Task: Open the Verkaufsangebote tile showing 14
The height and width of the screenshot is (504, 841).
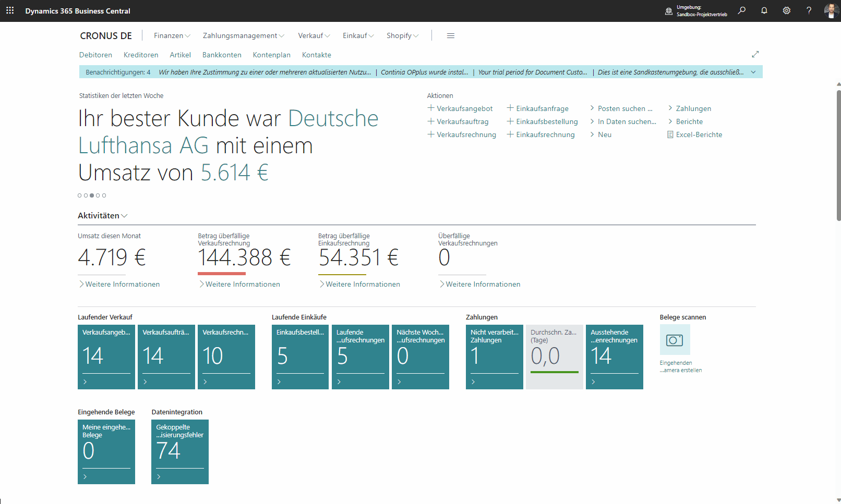Action: coord(106,357)
